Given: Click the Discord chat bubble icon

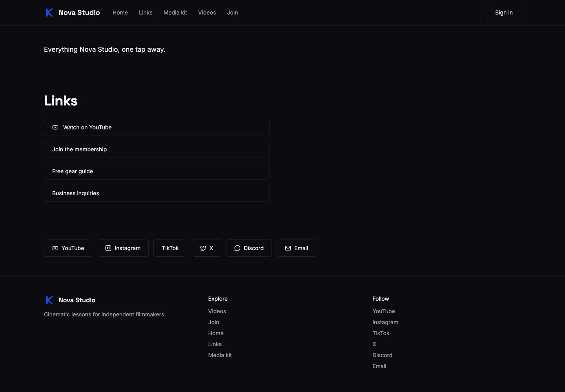Looking at the screenshot, I should pos(237,248).
